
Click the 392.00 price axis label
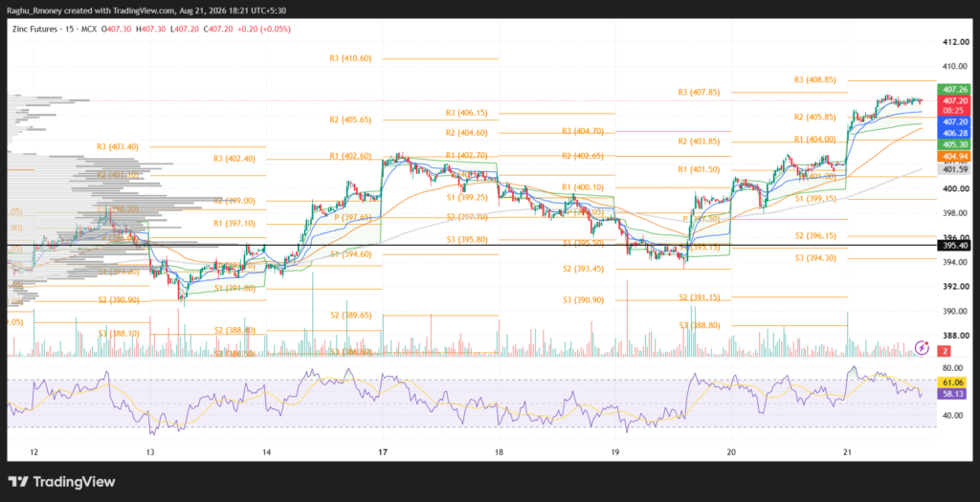(x=956, y=287)
